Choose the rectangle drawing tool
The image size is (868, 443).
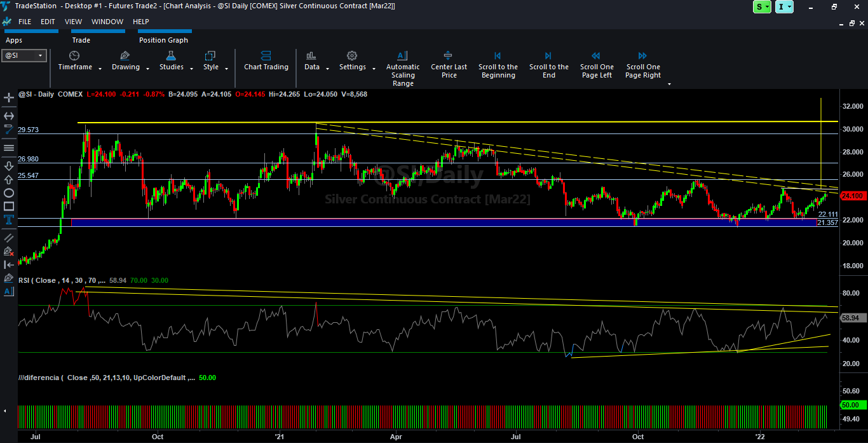point(9,206)
